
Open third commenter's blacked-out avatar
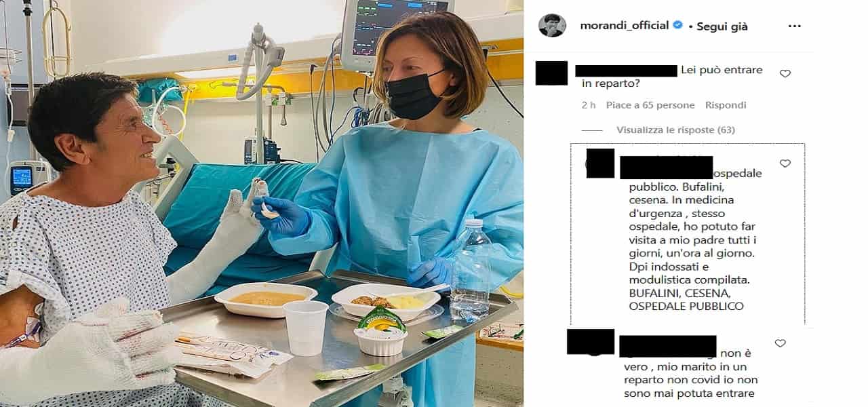[x=591, y=342]
